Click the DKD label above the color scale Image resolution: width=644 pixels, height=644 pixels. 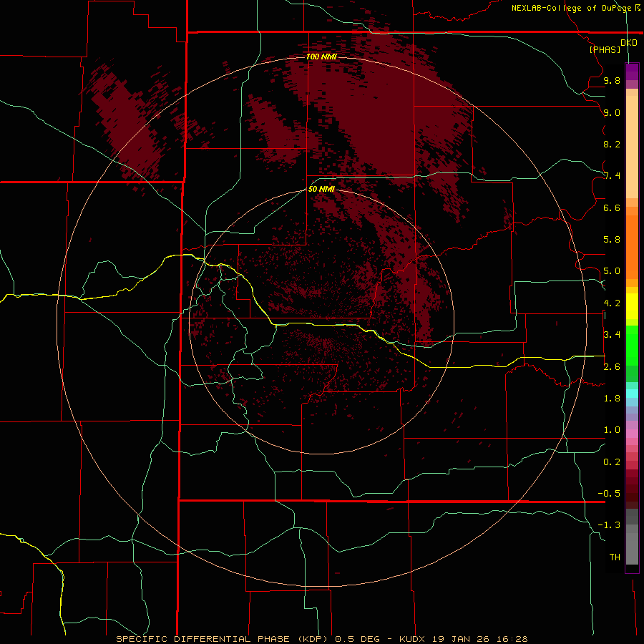[629, 43]
